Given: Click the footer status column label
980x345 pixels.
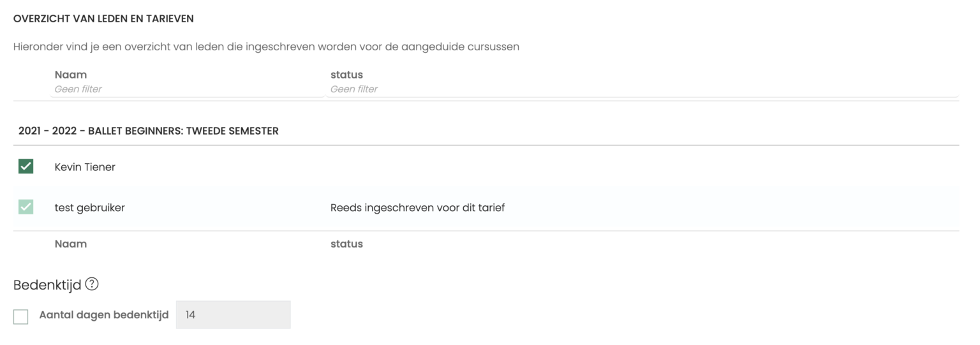Looking at the screenshot, I should pyautogui.click(x=346, y=244).
